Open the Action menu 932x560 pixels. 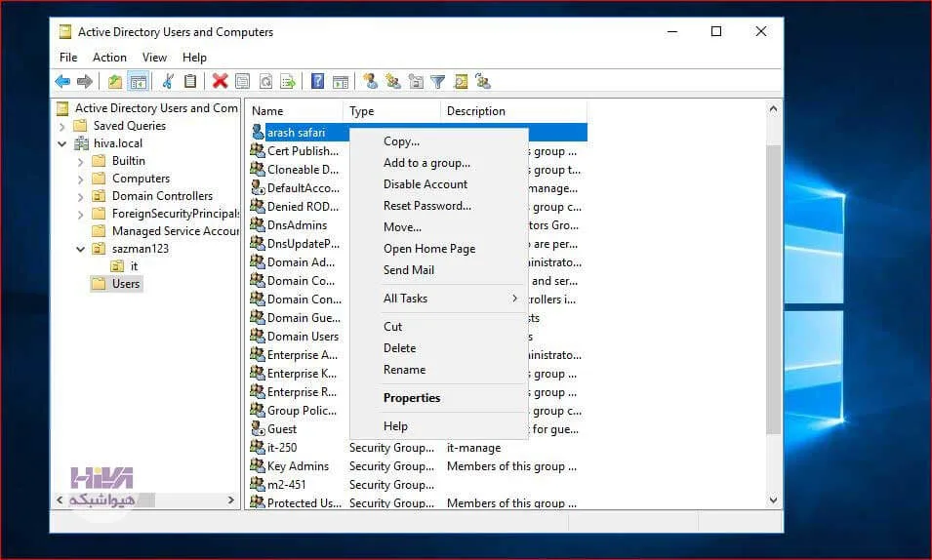[x=109, y=57]
